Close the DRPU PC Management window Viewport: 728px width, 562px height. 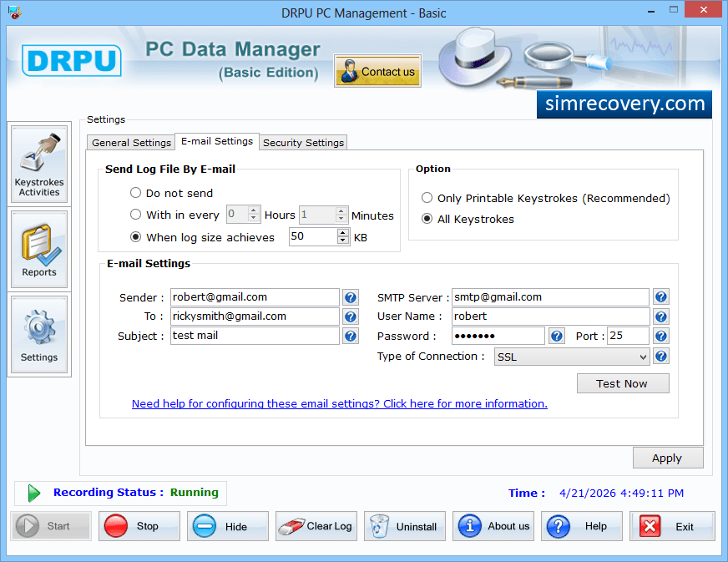click(704, 10)
